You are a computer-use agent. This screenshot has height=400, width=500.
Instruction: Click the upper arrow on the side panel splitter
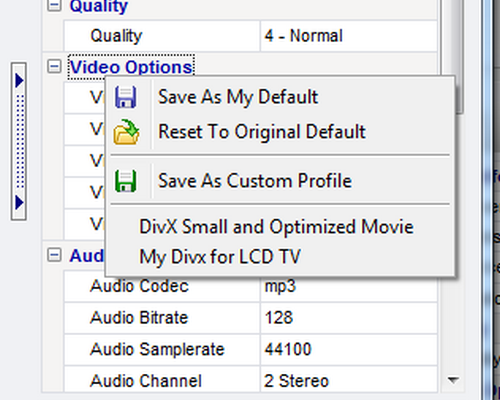click(x=19, y=80)
